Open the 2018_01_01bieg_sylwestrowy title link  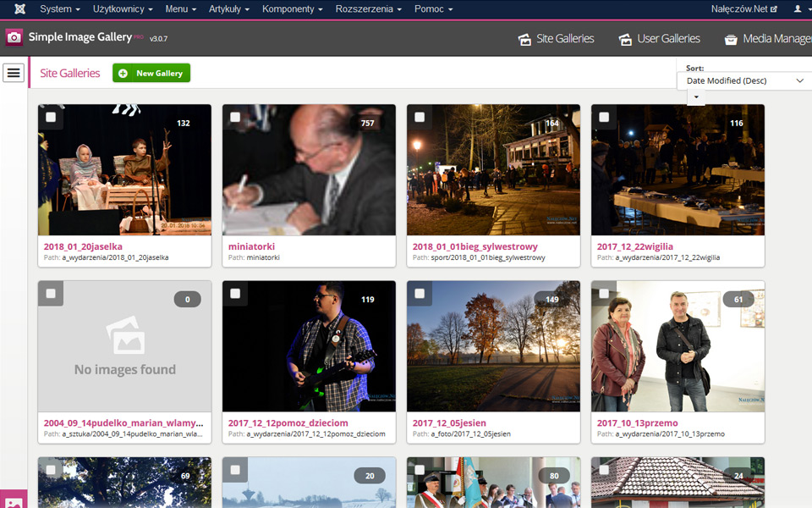pyautogui.click(x=475, y=246)
